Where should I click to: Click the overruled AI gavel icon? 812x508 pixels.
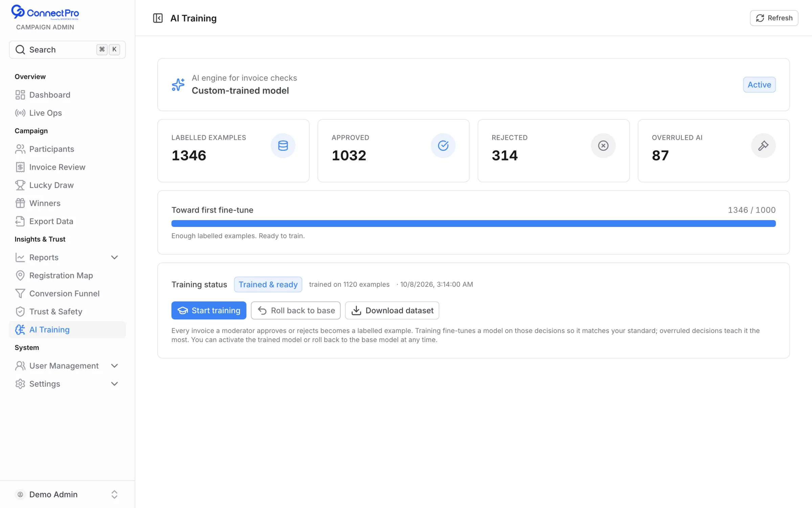(763, 146)
